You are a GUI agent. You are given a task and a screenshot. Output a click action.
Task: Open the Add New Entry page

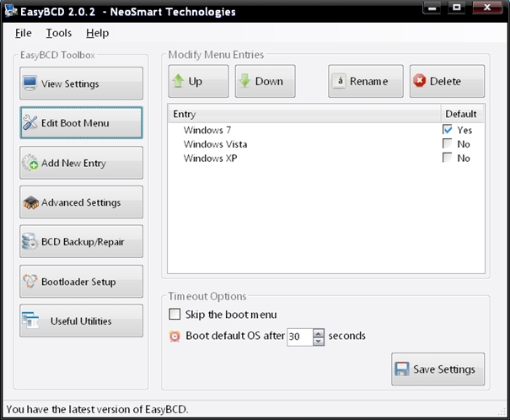pyautogui.click(x=81, y=163)
